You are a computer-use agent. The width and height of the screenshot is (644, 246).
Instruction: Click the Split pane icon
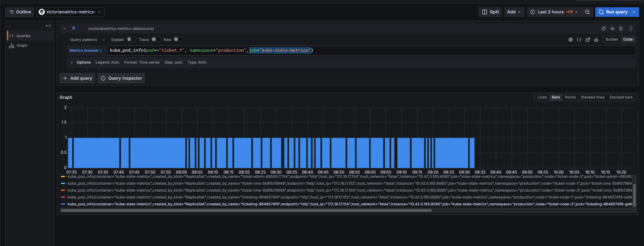[485, 12]
